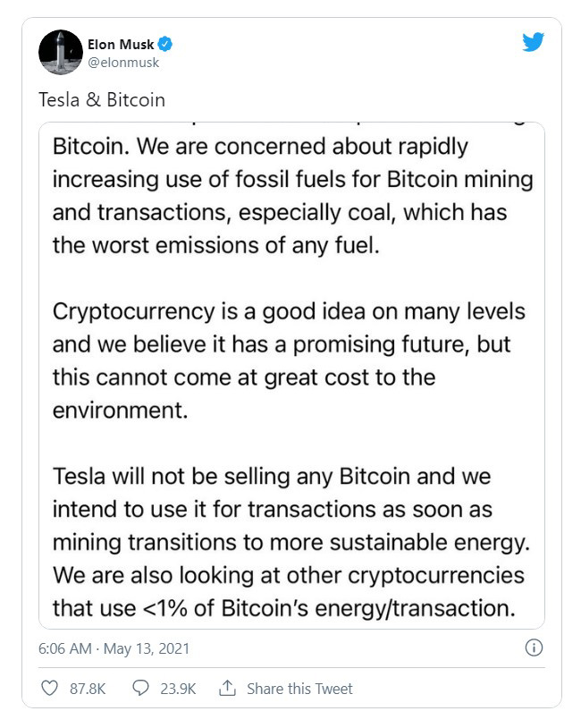
Task: Click the "<1% of Bitcoin's energy/transaction" line
Action: (x=284, y=608)
